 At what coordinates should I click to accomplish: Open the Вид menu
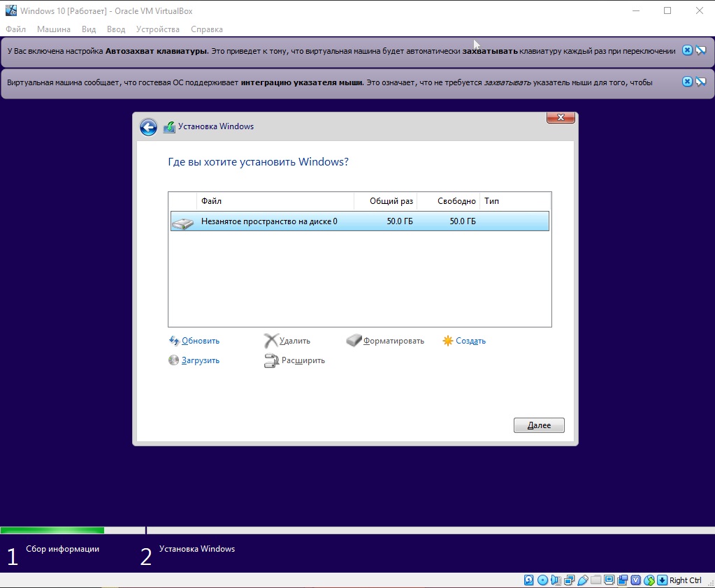pyautogui.click(x=89, y=29)
